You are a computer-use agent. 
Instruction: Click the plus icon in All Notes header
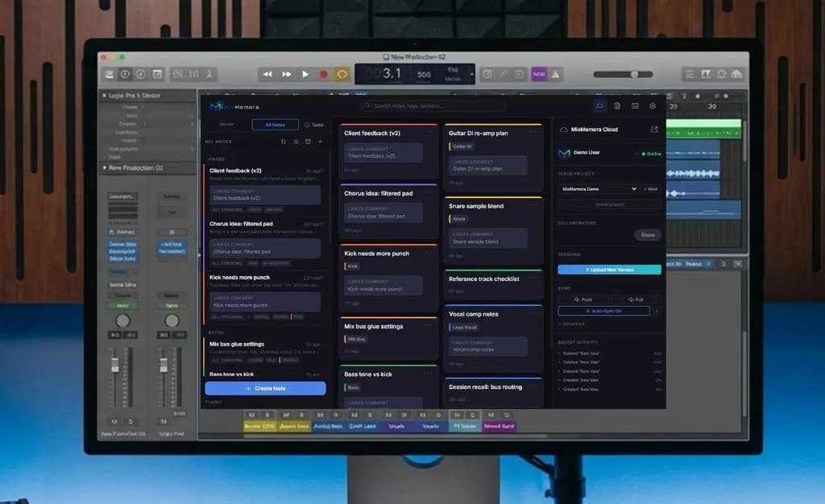(320, 142)
